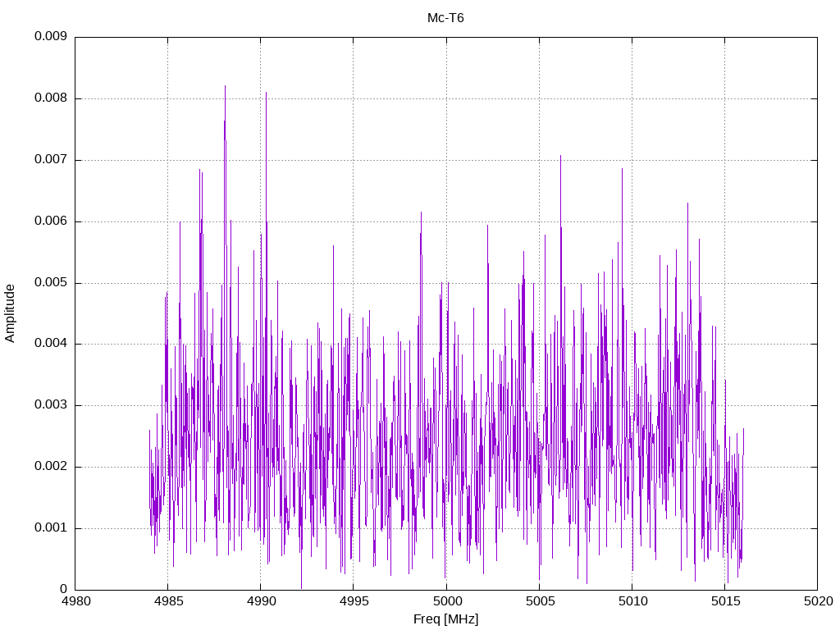Click the tallest spectrum peak near 4988 MHz

(225, 87)
